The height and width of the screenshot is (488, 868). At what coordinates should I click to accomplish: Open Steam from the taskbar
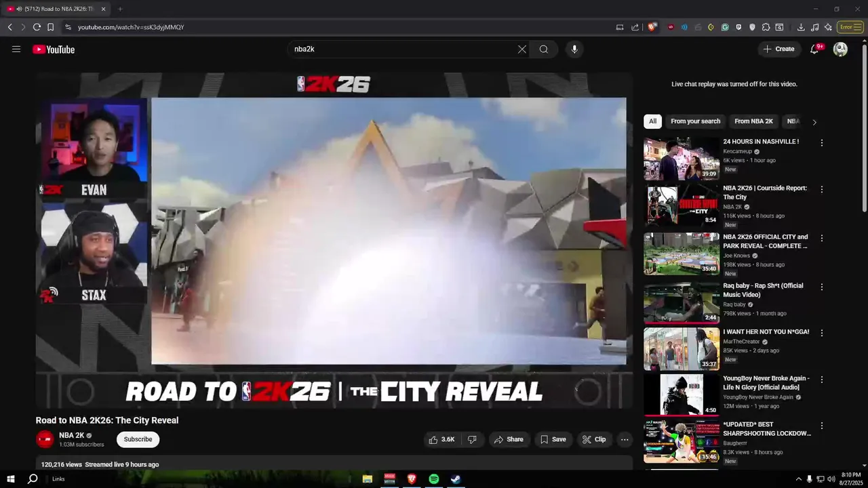pyautogui.click(x=456, y=479)
